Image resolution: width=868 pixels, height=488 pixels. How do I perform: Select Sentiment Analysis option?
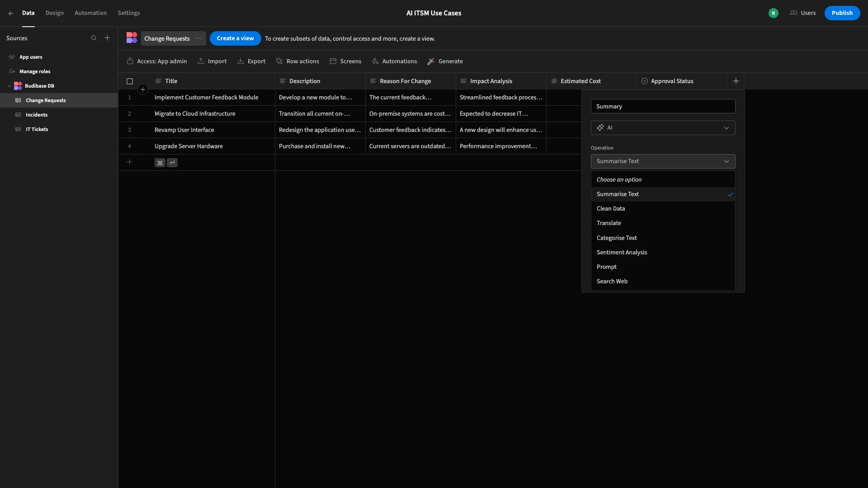(663, 253)
